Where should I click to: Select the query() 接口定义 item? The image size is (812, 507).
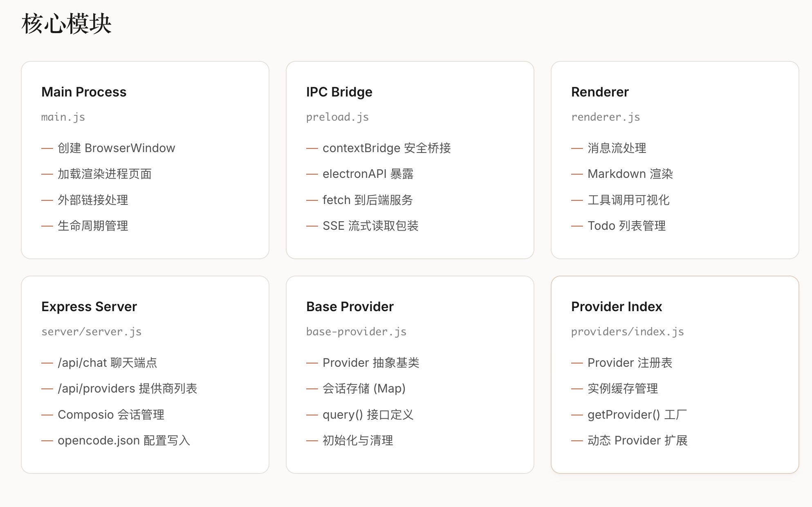click(x=368, y=415)
